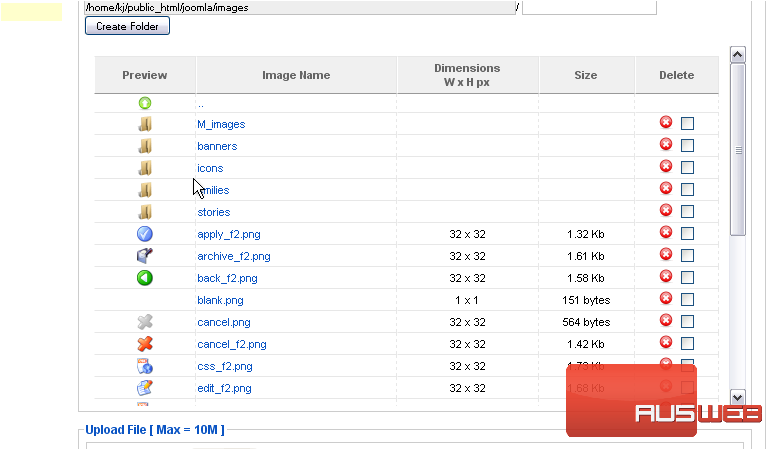Delete apply_f2.png with red icon
Viewport: 776px width, 450px height.
tap(666, 232)
